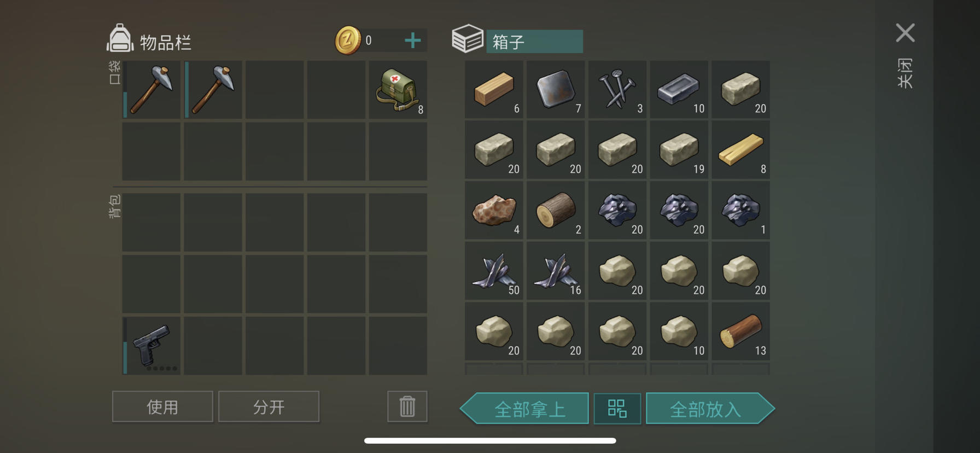Select the first aid kit with 8
Image resolution: width=980 pixels, height=453 pixels.
(x=398, y=89)
